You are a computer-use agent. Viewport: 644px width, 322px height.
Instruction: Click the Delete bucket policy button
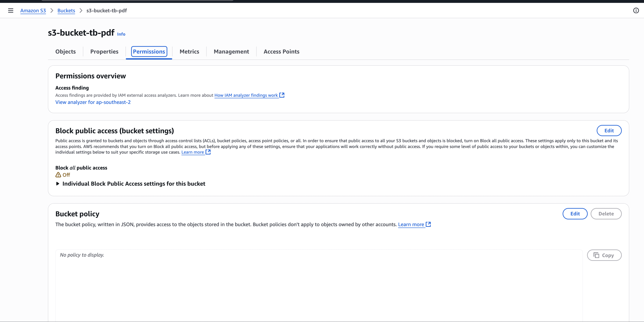pos(606,214)
